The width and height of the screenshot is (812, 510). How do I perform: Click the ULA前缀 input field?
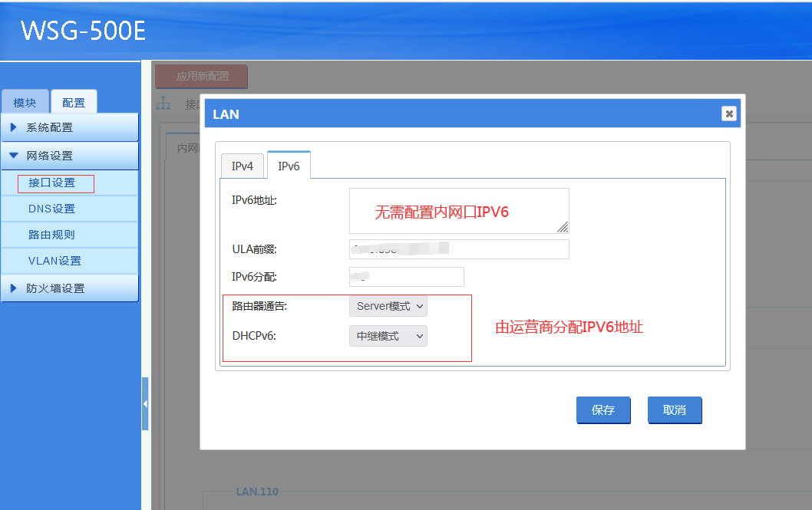tap(459, 249)
